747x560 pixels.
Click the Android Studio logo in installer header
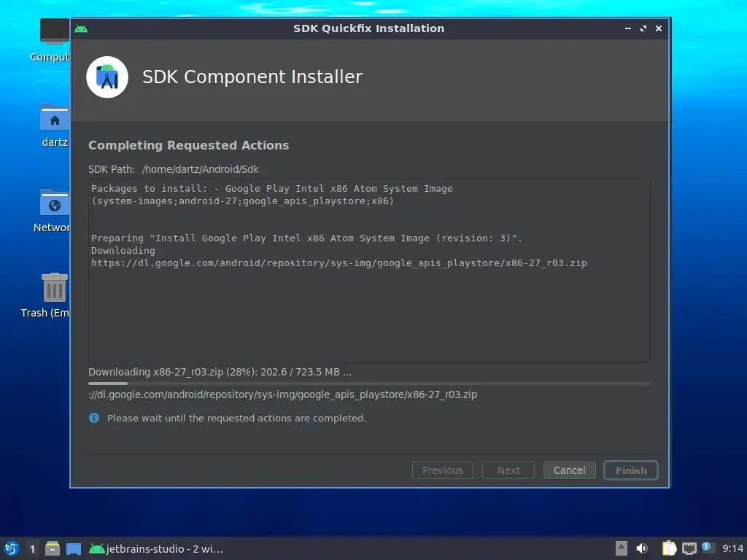[107, 77]
